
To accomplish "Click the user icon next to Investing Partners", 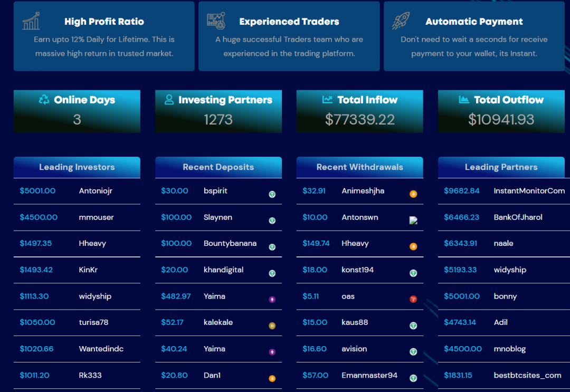I will tap(169, 100).
